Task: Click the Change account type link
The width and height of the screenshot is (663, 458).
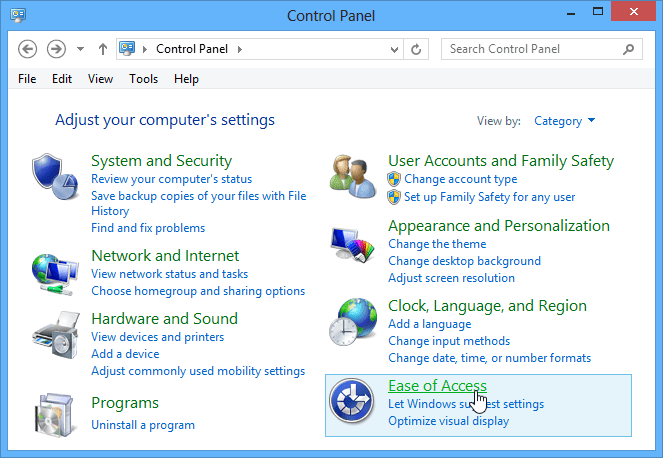Action: pyautogui.click(x=460, y=179)
